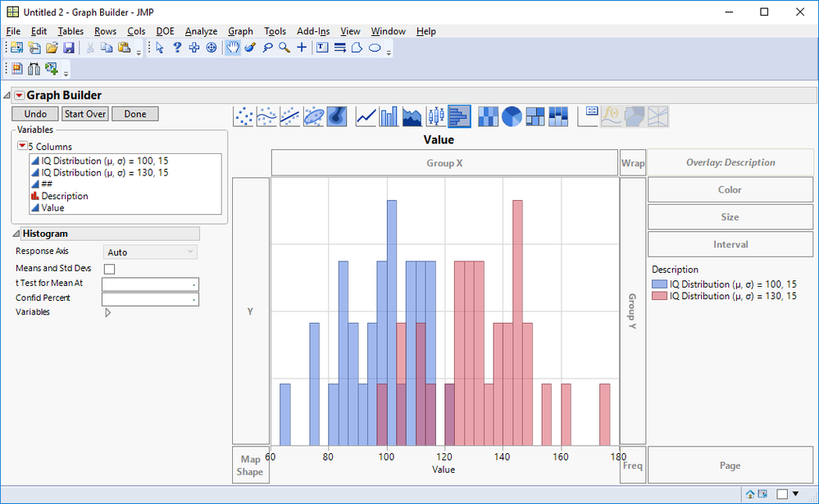Select the Arrow pointer tool
This screenshot has height=504, width=819.
pyautogui.click(x=160, y=48)
